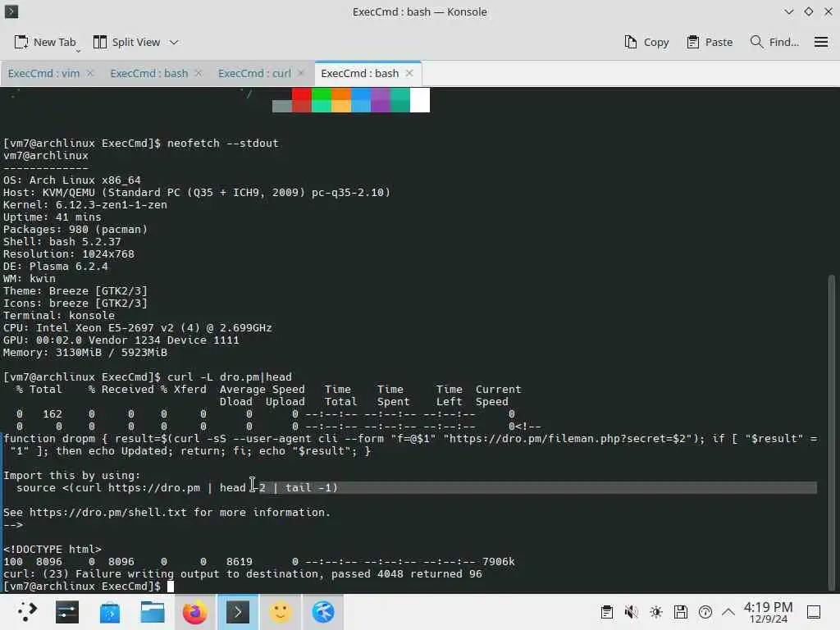Open the New Tab dropdown arrow
The image size is (840, 630).
pos(78,51)
